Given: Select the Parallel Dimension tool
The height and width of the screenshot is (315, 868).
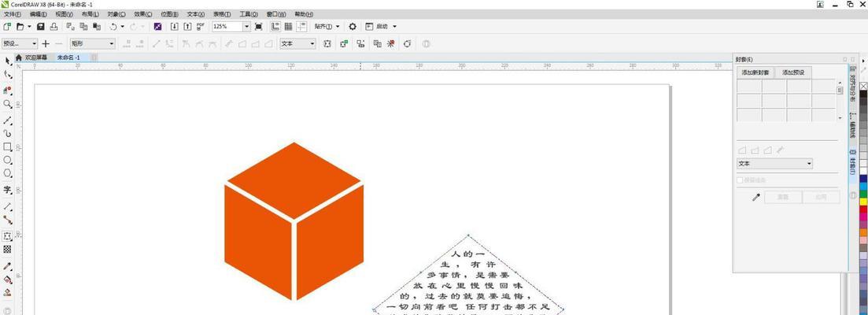Looking at the screenshot, I should click(x=7, y=206).
